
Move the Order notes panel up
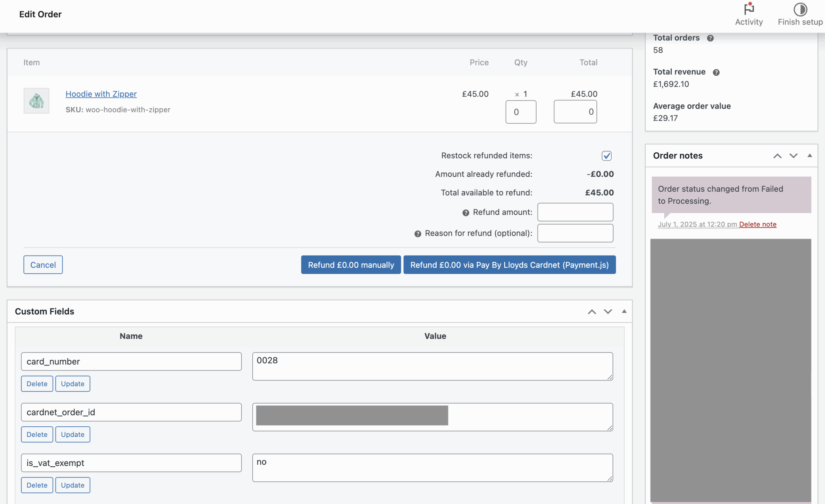coord(777,155)
